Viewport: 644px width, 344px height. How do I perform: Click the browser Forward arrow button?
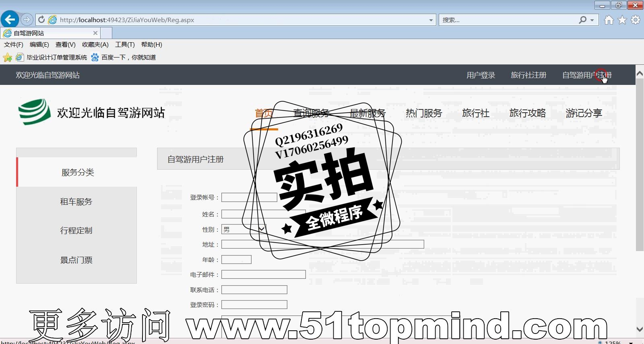27,19
